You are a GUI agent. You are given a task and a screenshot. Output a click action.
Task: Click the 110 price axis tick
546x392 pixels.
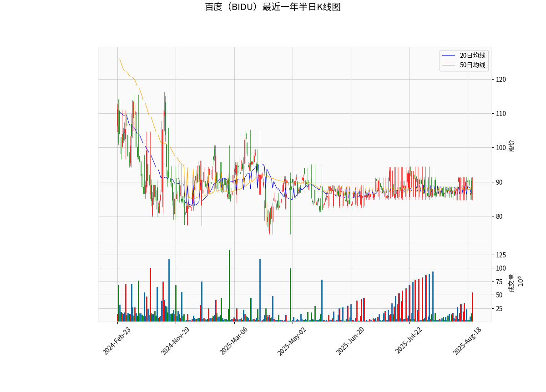[x=502, y=114]
